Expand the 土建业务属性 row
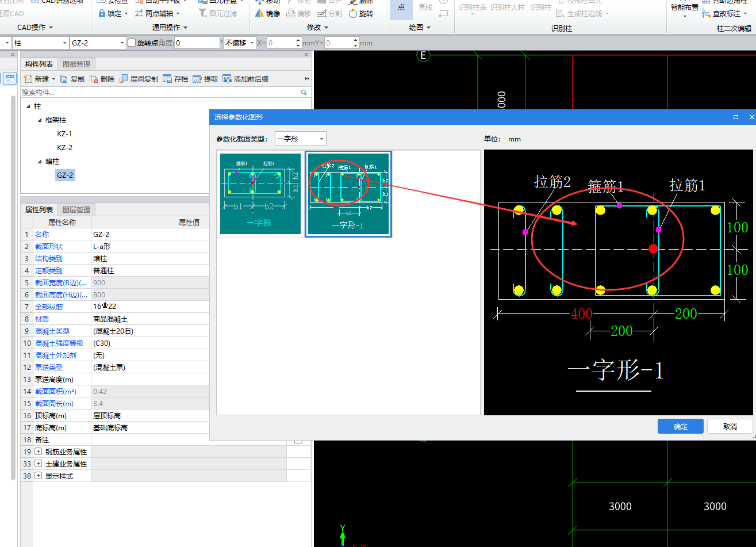The width and height of the screenshot is (756, 547). click(x=39, y=464)
